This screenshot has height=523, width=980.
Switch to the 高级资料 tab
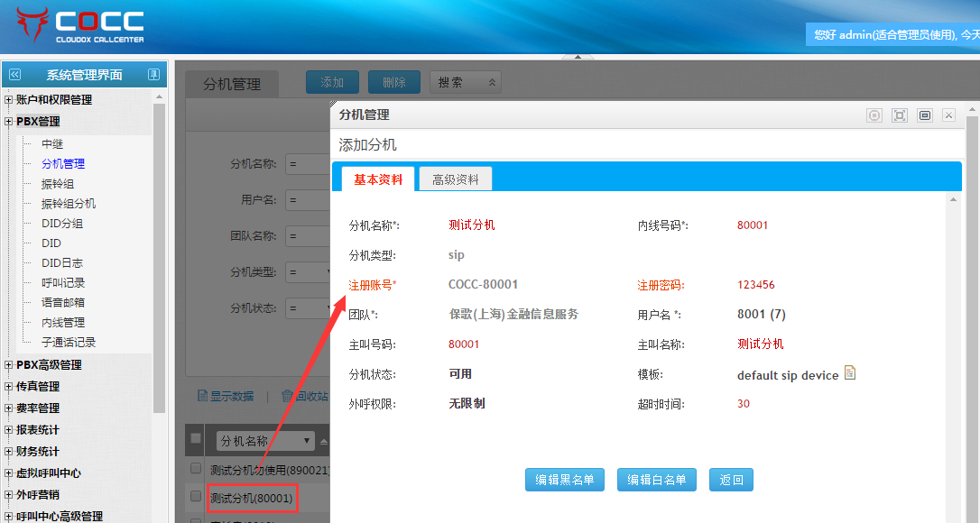(x=455, y=179)
